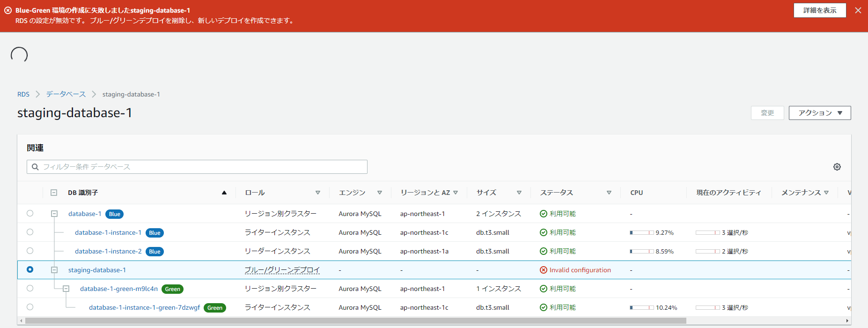Go to データベース breadcrumb link
868x328 pixels.
66,94
